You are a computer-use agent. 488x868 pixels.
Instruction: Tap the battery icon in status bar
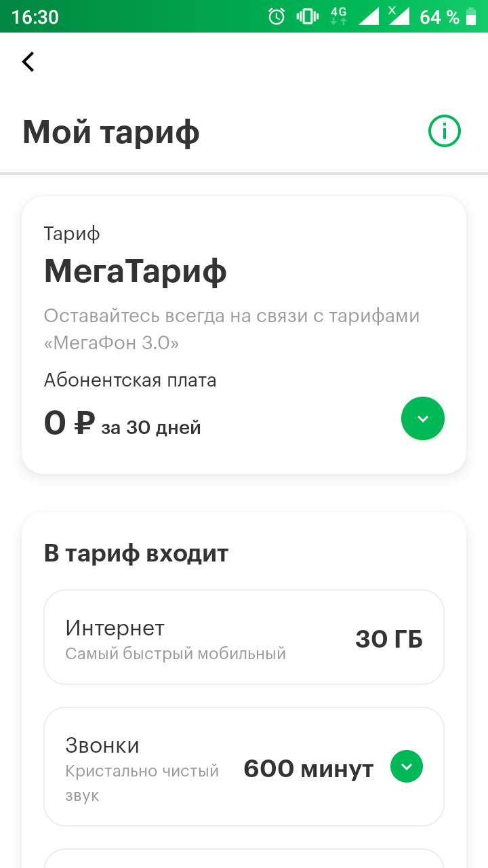click(x=471, y=16)
